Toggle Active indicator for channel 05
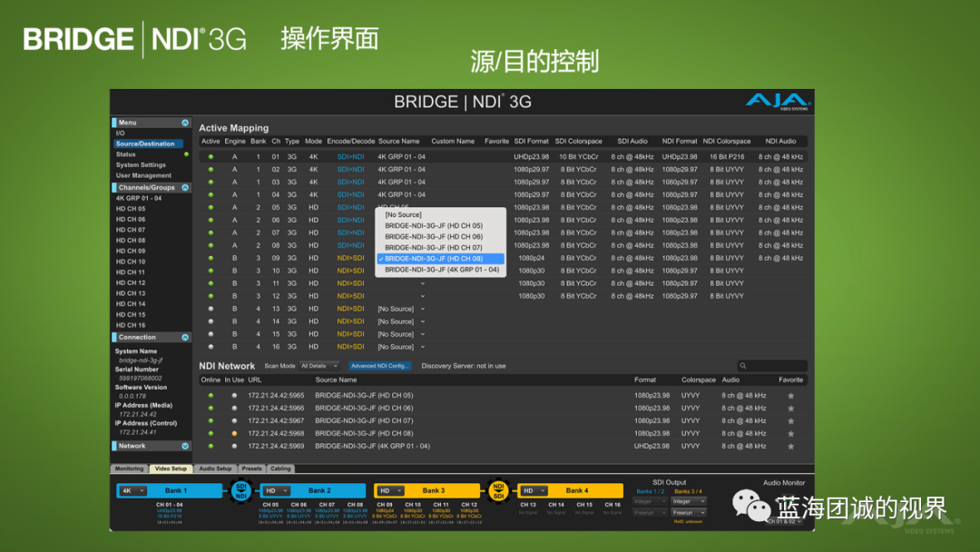The image size is (980, 552). pyautogui.click(x=211, y=208)
